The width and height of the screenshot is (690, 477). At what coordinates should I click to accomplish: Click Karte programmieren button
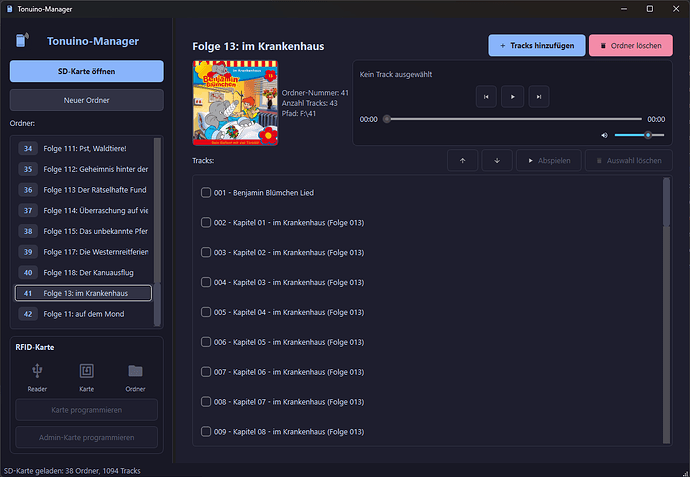[x=87, y=410]
